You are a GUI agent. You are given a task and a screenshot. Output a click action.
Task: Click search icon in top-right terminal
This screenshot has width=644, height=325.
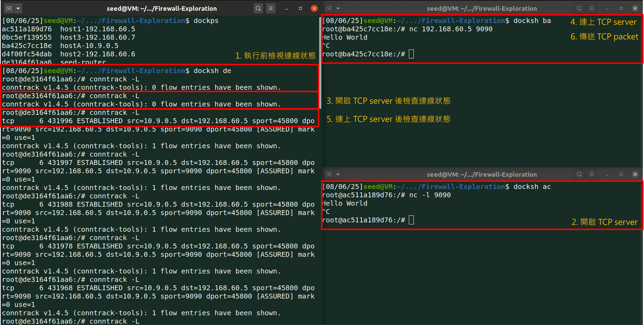[x=579, y=8]
